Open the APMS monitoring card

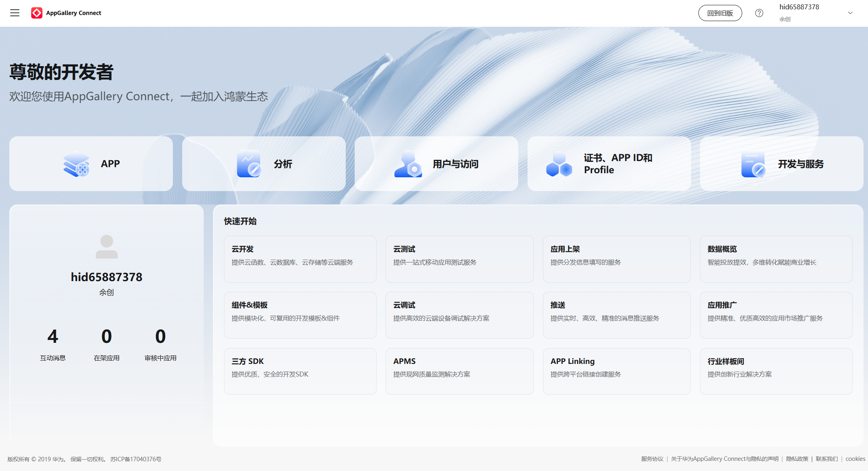(459, 371)
